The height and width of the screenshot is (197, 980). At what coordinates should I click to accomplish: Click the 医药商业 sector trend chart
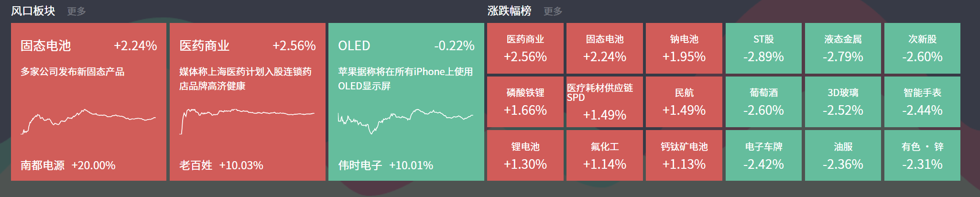point(247,120)
